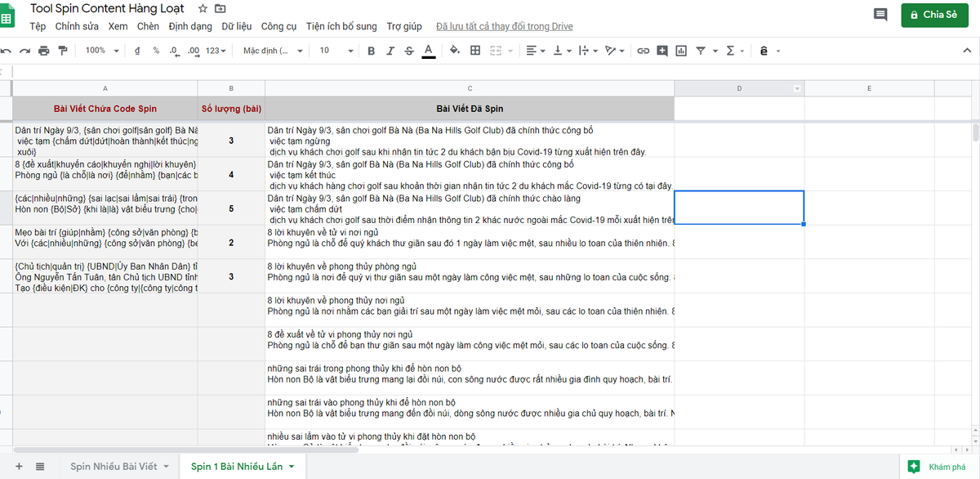
Task: Click 'Đã lưu tất cả thay đổi trong Drive' link
Action: (505, 27)
